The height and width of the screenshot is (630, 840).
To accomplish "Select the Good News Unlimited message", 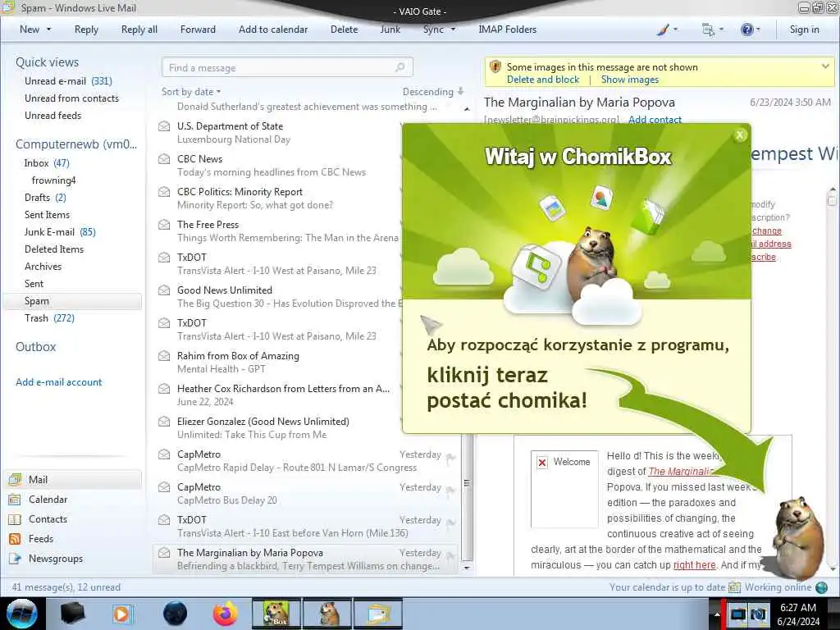I will tap(277, 297).
